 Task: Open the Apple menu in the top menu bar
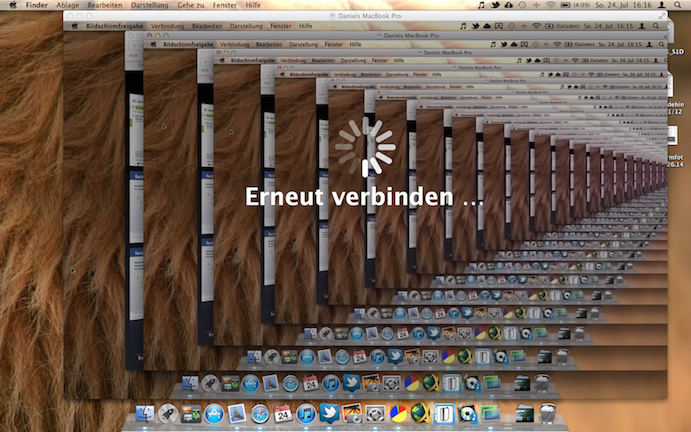(x=13, y=5)
